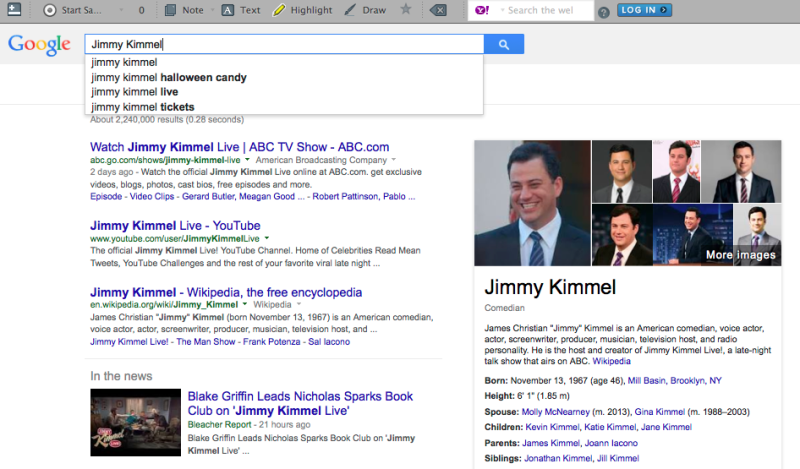The image size is (800, 469).
Task: Click the help question mark icon
Action: (x=604, y=12)
